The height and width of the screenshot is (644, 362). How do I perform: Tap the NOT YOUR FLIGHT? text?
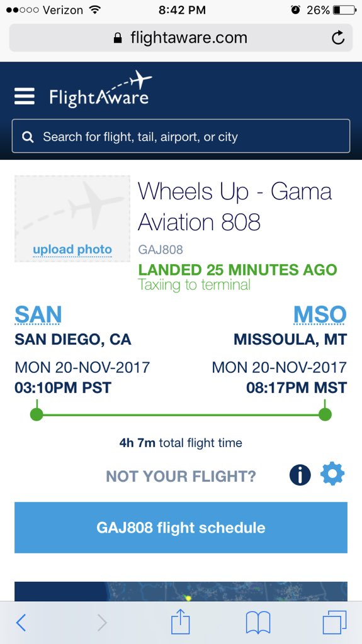pos(181,477)
